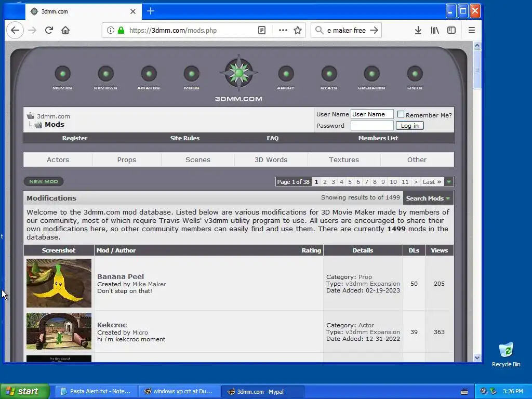
Task: Open the Stats nav icon
Action: point(329,74)
